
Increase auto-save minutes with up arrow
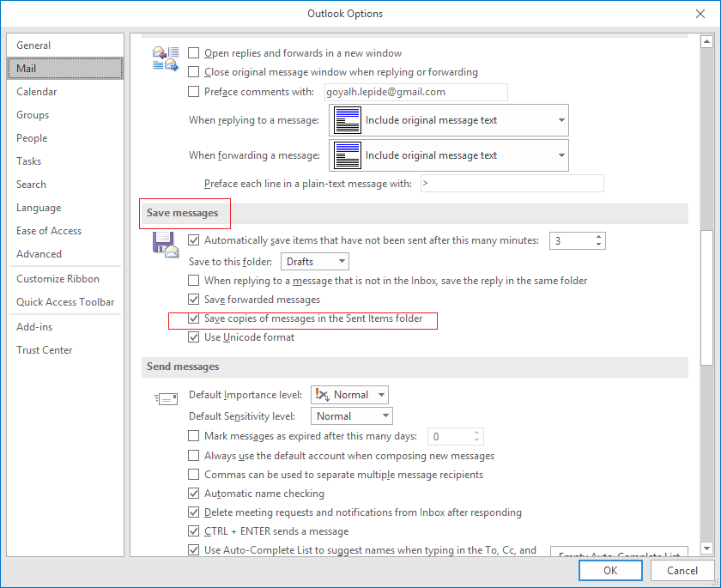pyautogui.click(x=598, y=237)
